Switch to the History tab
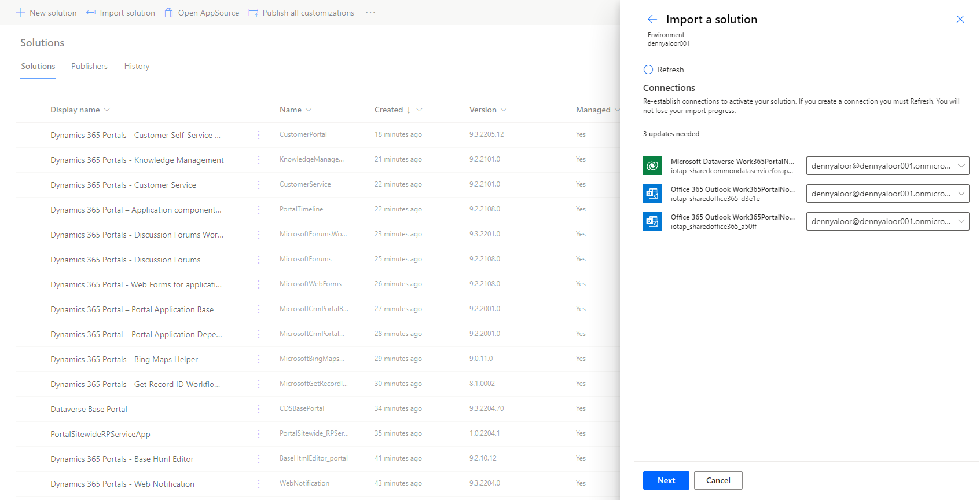The width and height of the screenshot is (980, 500). coord(137,66)
